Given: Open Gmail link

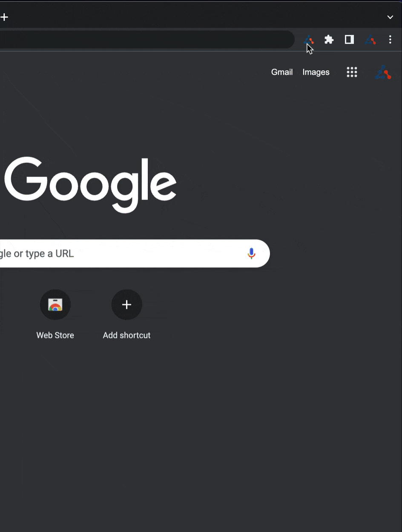Looking at the screenshot, I should (282, 72).
